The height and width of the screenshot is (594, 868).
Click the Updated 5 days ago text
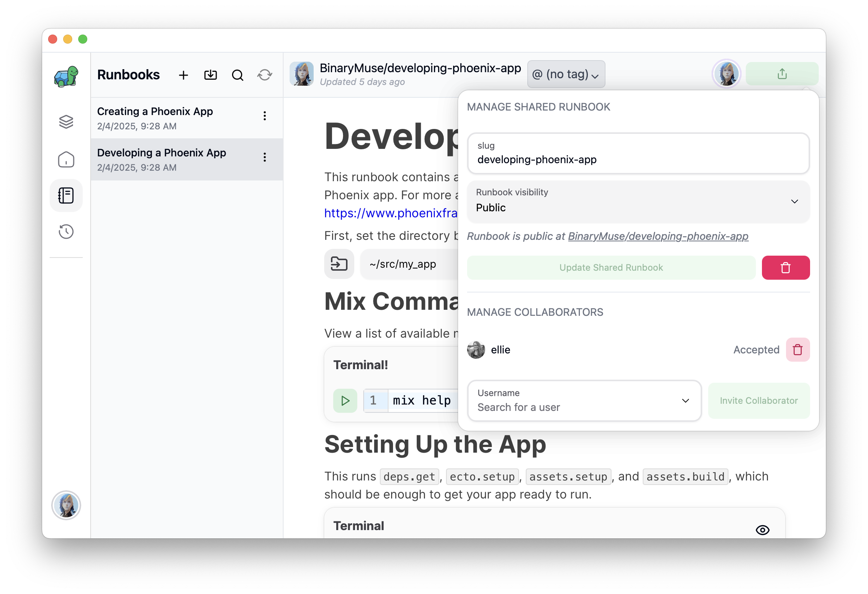(x=362, y=82)
